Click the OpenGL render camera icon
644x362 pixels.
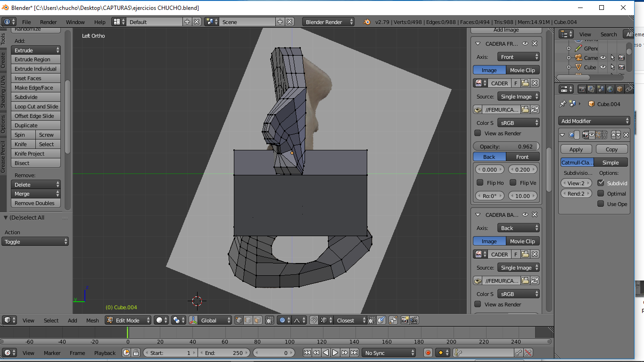click(405, 320)
